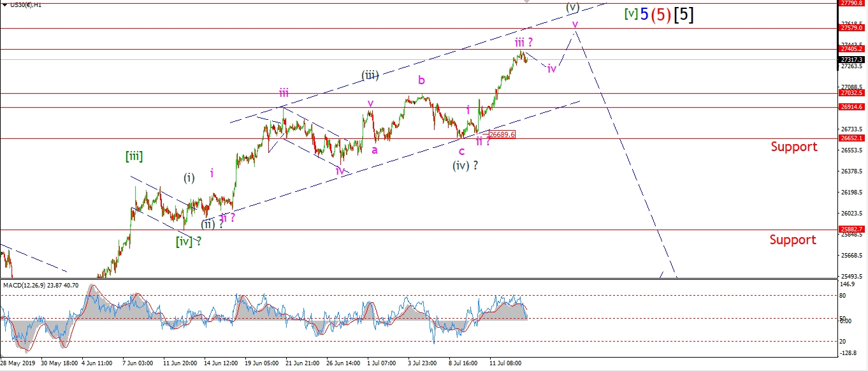Click the gray chart shift marker at top
The image size is (868, 371).
tap(526, 2)
